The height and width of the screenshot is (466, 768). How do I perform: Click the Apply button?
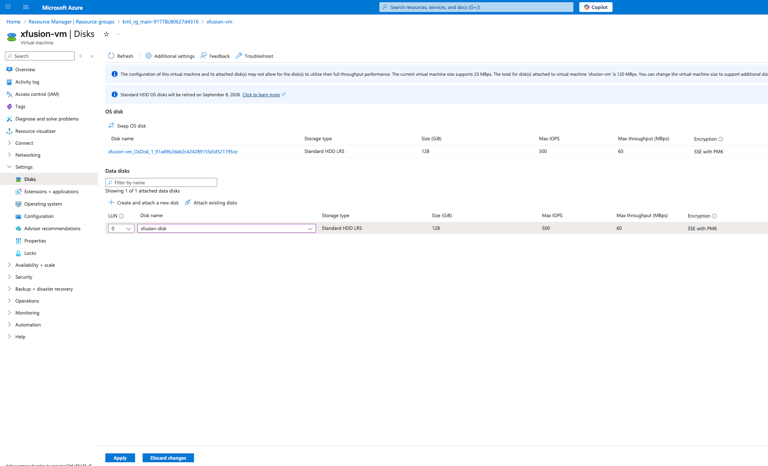(120, 458)
